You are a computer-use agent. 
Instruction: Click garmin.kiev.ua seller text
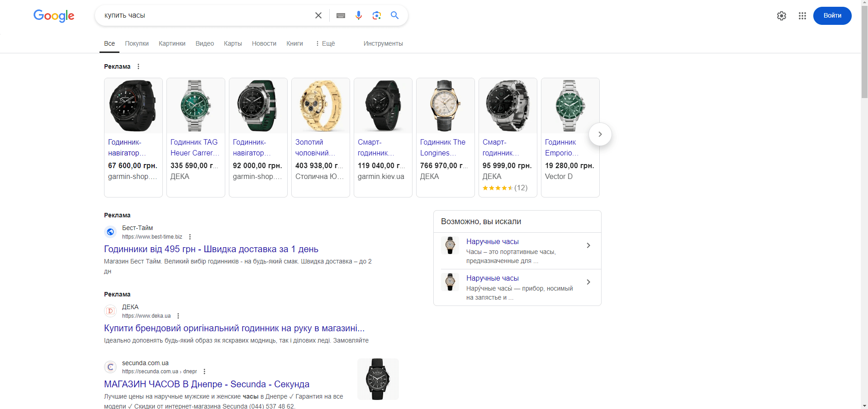click(x=381, y=176)
